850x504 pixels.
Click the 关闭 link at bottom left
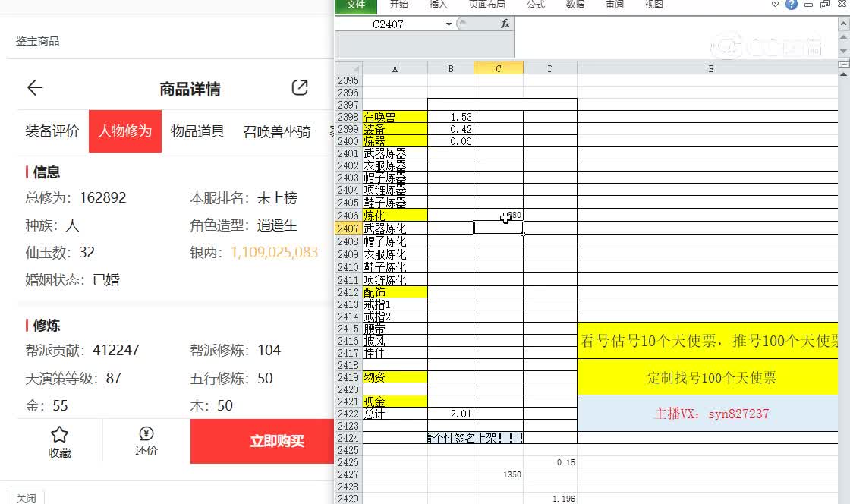click(27, 497)
